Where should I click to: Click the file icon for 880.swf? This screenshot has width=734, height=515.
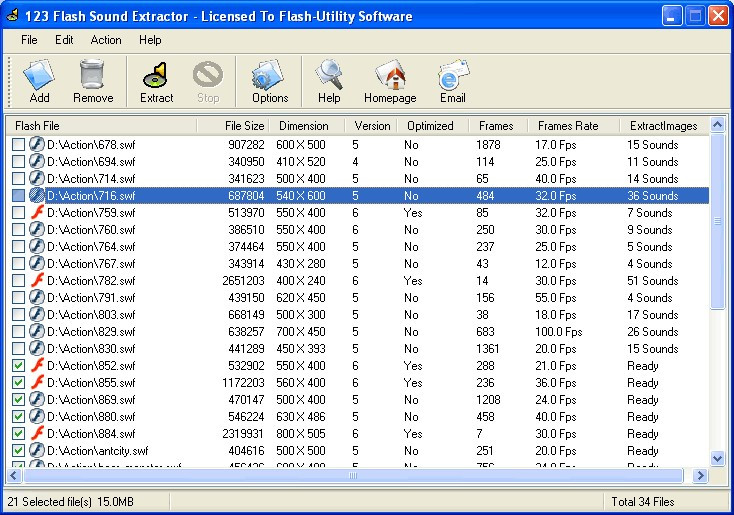click(37, 416)
